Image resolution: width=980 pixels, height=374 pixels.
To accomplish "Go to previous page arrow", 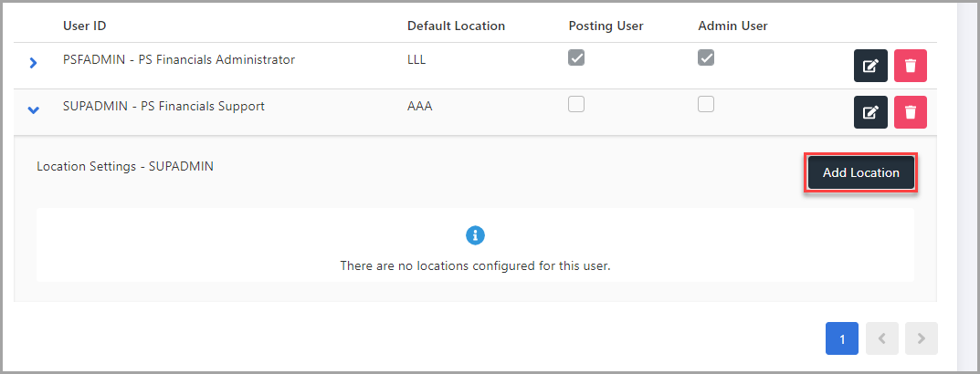I will point(882,338).
